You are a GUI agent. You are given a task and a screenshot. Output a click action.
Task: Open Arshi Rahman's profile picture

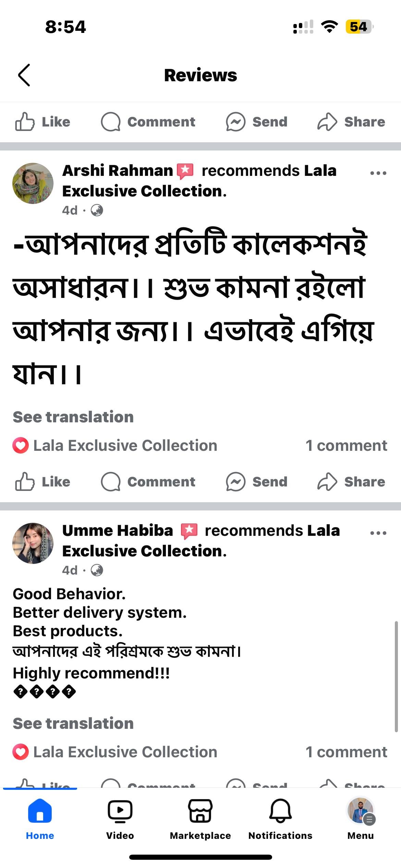[33, 183]
